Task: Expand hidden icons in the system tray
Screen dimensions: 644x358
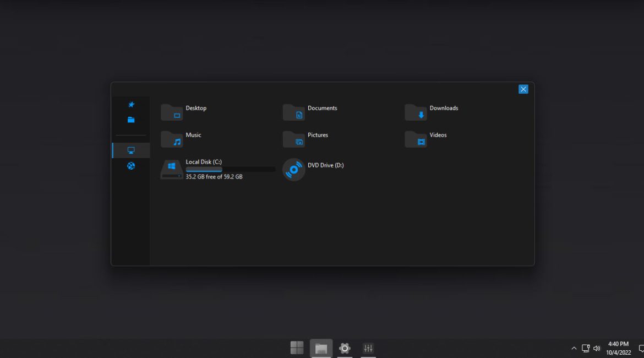Action: 574,348
